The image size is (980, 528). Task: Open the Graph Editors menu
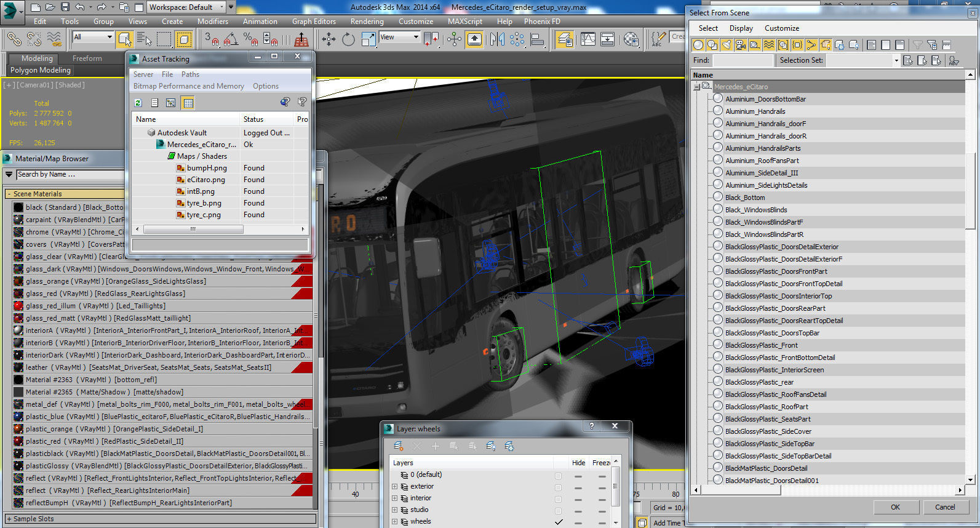(314, 21)
